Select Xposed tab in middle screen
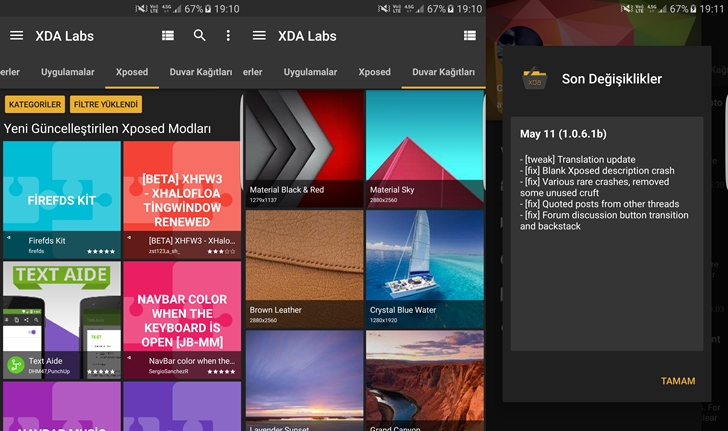Image resolution: width=728 pixels, height=431 pixels. click(x=374, y=72)
